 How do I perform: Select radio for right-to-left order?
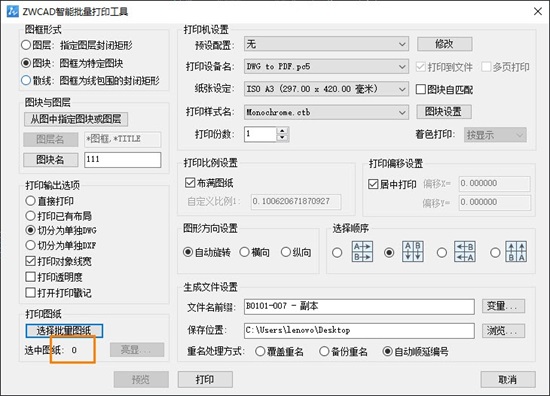(x=442, y=253)
